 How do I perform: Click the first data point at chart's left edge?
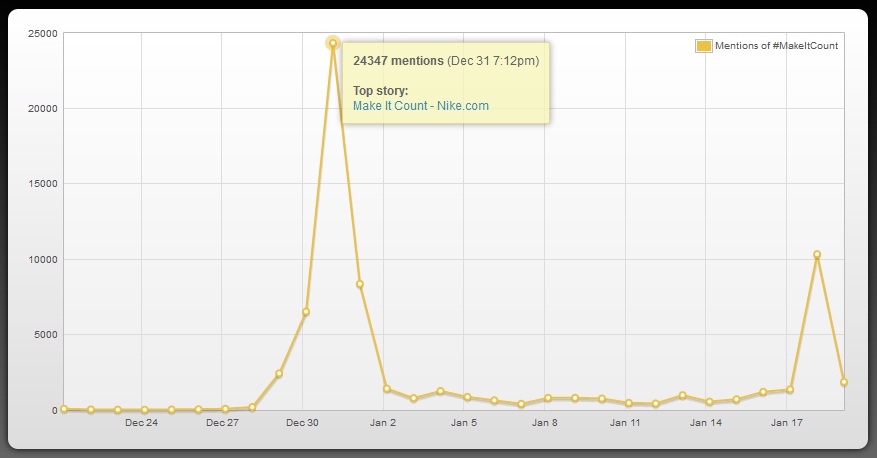pos(64,409)
